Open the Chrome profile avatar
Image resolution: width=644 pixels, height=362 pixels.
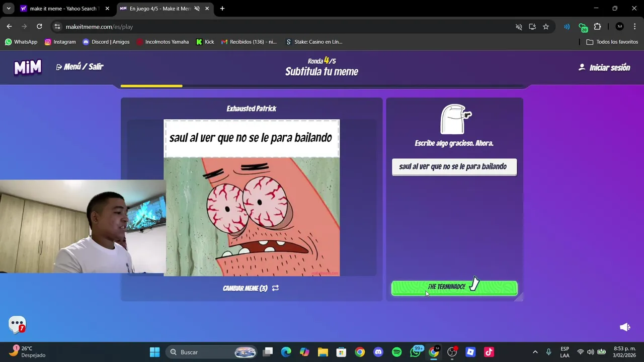tap(619, 27)
